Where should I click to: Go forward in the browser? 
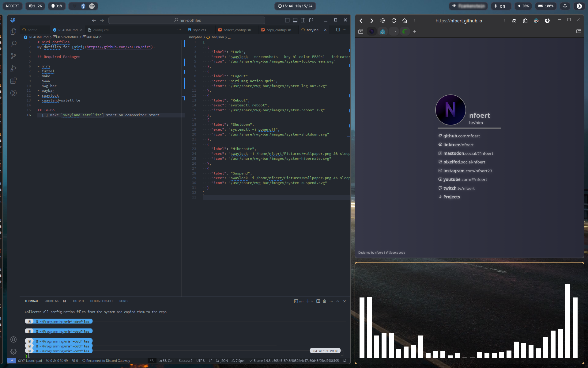[x=372, y=21]
